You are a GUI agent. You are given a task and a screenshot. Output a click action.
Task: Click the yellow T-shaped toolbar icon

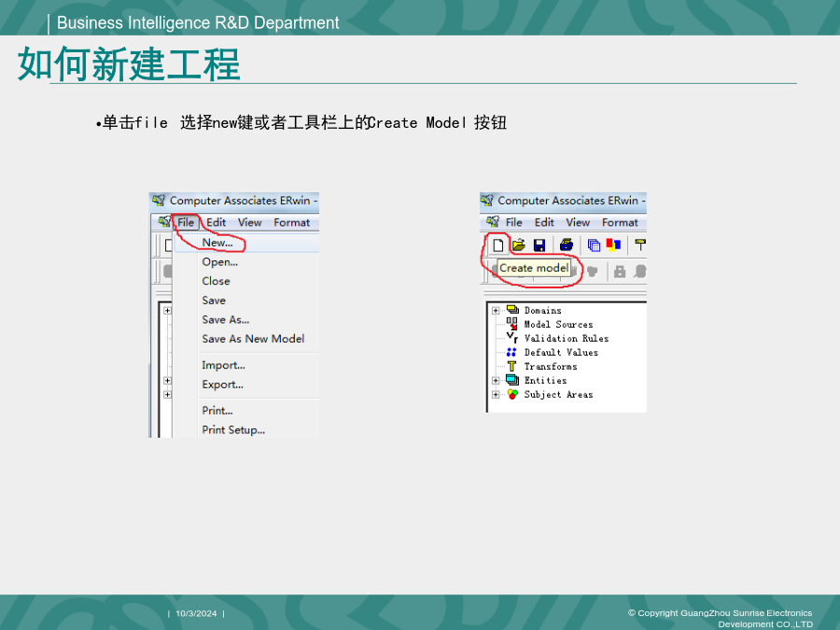tap(640, 245)
